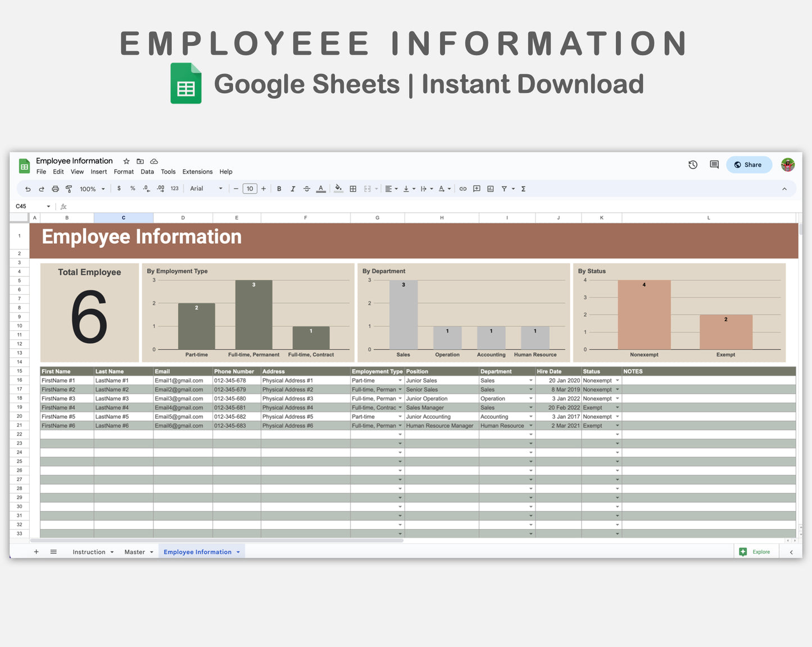Open the Data menu
The width and height of the screenshot is (812, 647).
147,172
